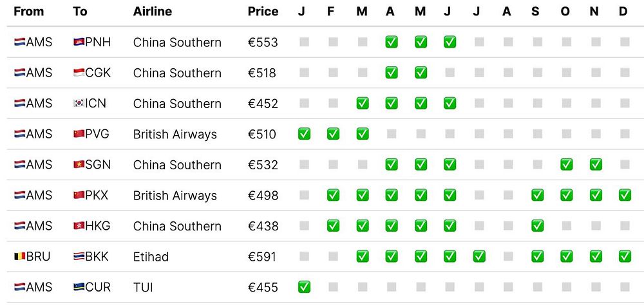Toggle April checkbox in PNH row
The width and height of the screenshot is (644, 307).
391,42
